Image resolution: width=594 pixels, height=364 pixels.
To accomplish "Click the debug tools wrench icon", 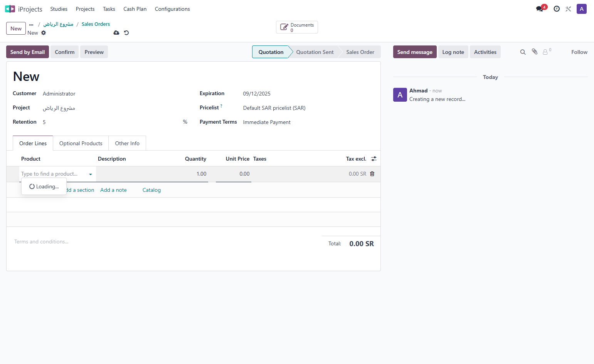I will tap(568, 9).
